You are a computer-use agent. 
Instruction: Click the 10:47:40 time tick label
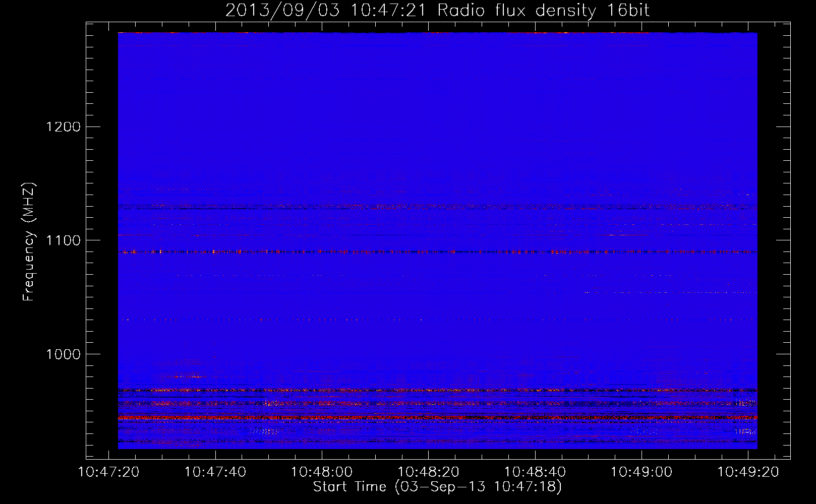point(215,472)
